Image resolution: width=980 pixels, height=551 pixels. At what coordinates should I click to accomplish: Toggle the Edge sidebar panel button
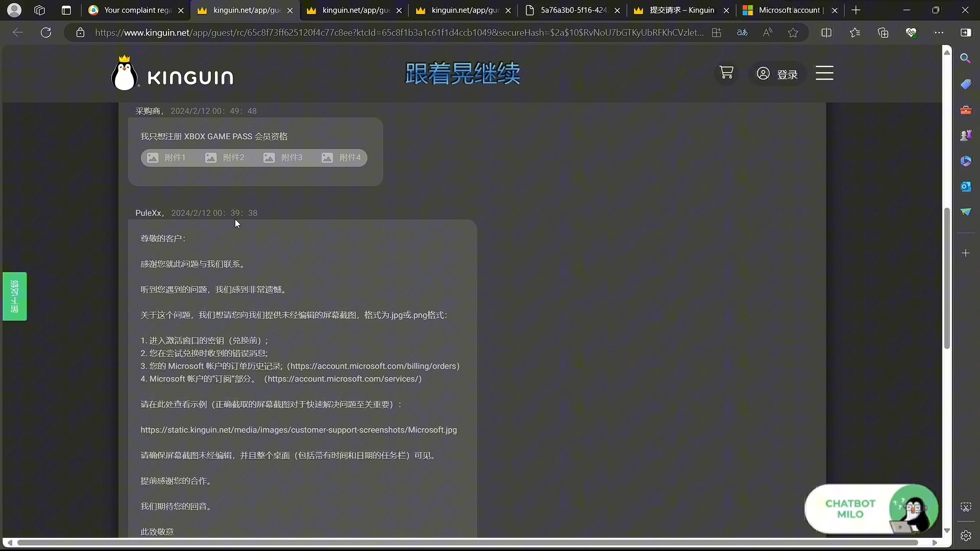[x=966, y=33]
